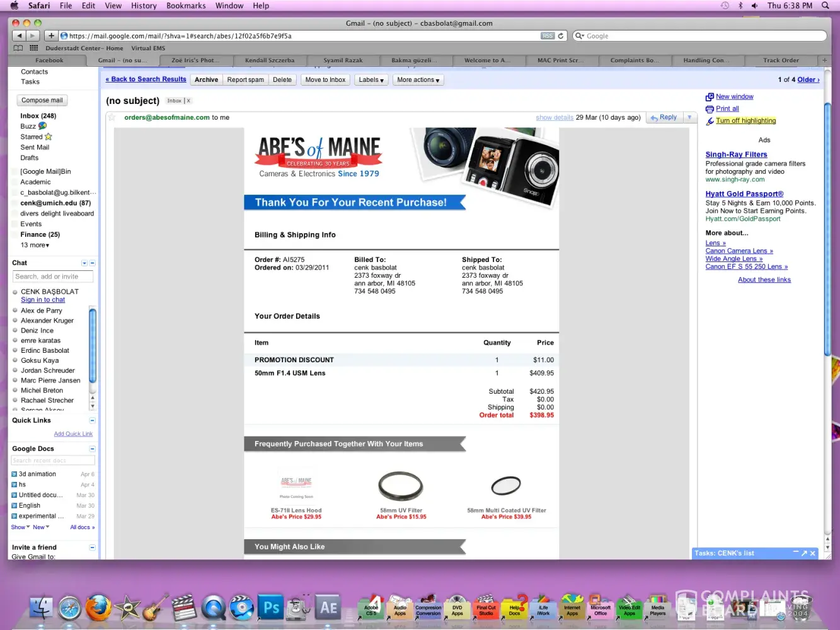Collapse the Quick Links sidebar section
This screenshot has height=630, width=840.
coord(92,420)
